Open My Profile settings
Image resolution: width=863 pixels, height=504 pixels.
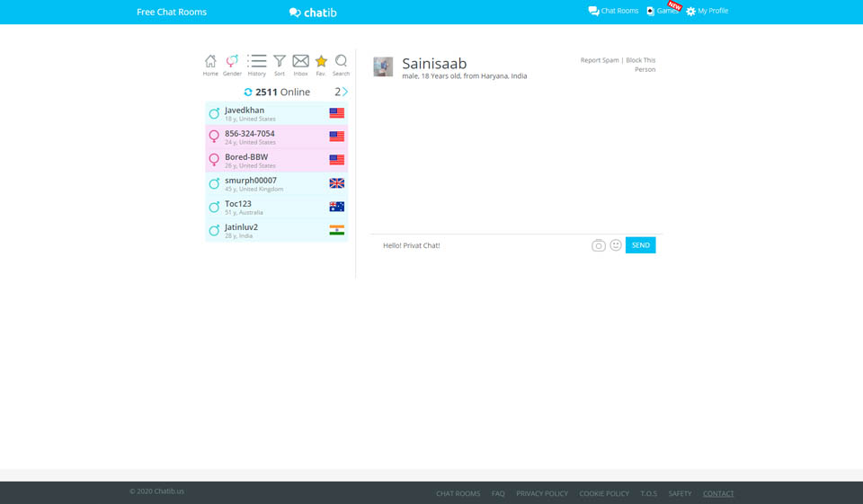pyautogui.click(x=707, y=11)
